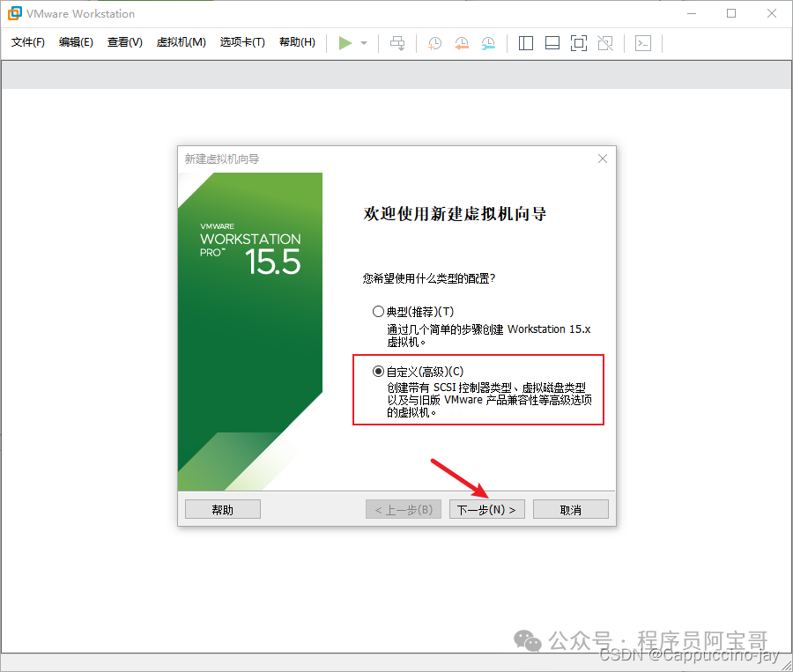The image size is (793, 672).
Task: Close the 新建虚拟机向导 dialog
Action: (603, 159)
